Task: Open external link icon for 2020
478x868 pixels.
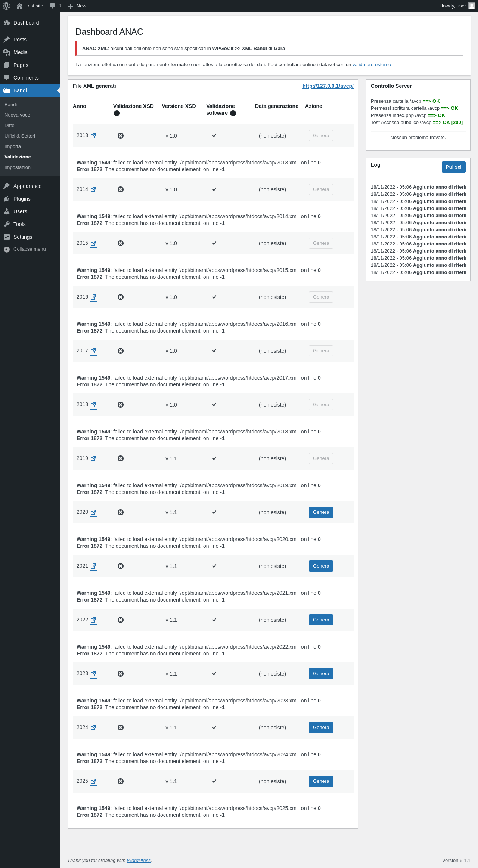Action: (93, 512)
